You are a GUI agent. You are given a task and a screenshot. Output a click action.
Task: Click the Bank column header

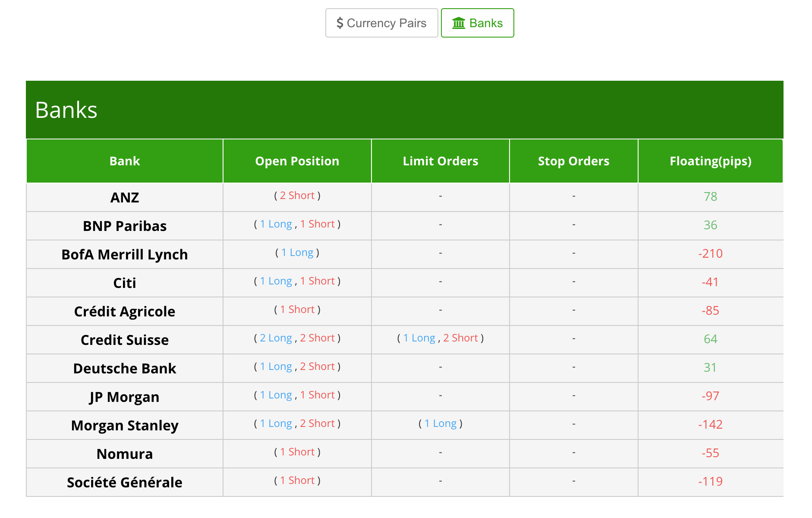click(x=125, y=161)
